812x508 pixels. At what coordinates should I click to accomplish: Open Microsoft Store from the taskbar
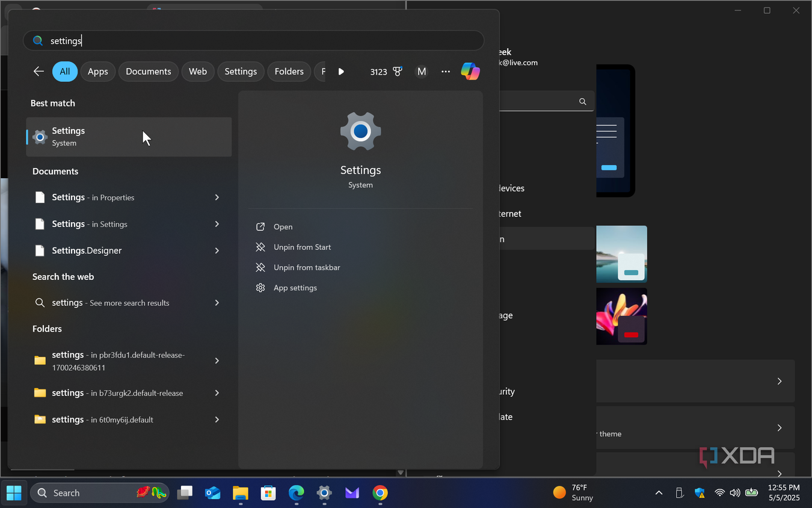[x=268, y=493]
